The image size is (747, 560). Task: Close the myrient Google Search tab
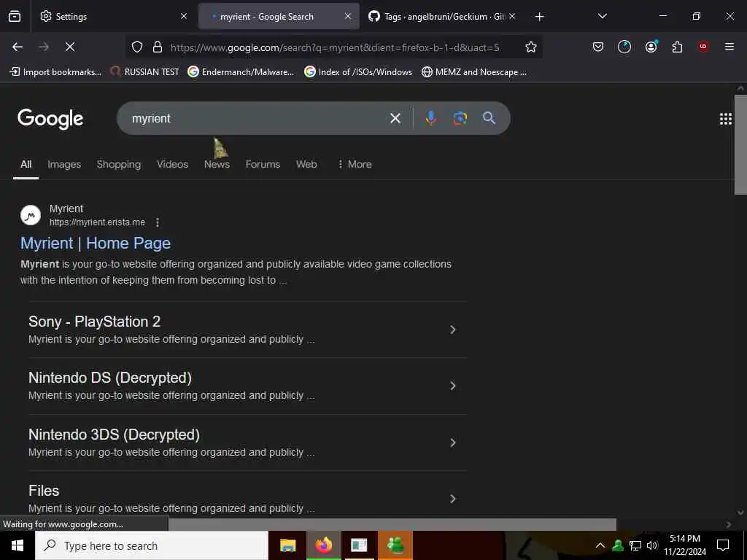(348, 16)
